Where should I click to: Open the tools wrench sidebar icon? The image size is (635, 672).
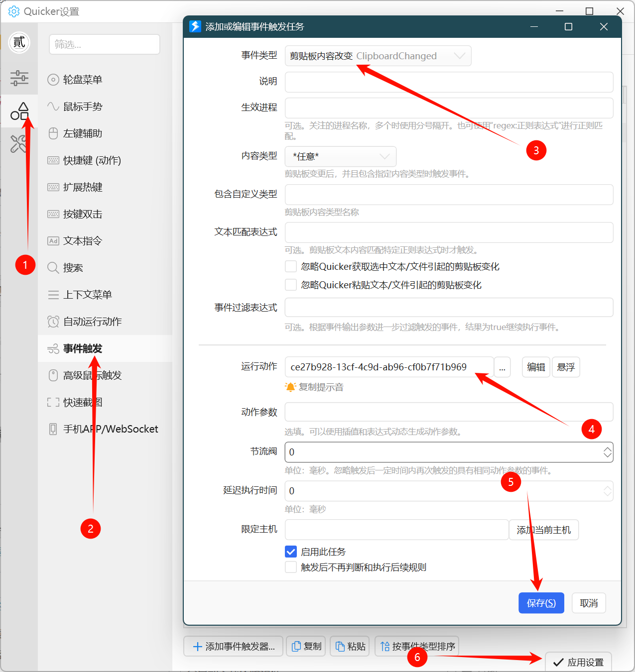[x=19, y=144]
